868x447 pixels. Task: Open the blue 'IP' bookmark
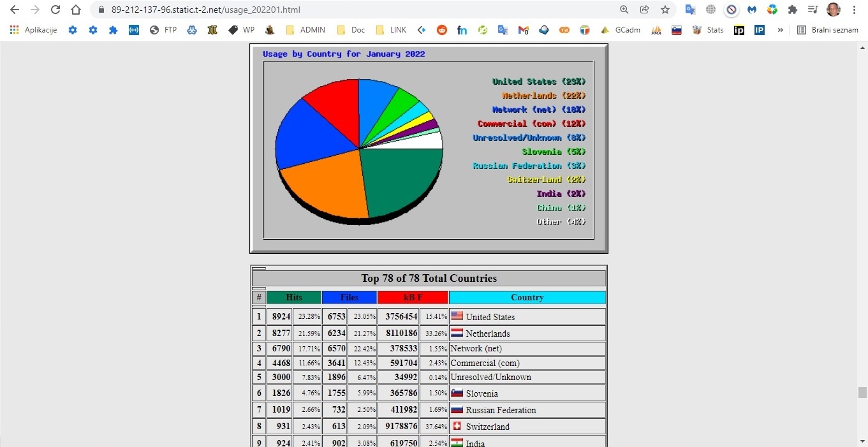(760, 30)
